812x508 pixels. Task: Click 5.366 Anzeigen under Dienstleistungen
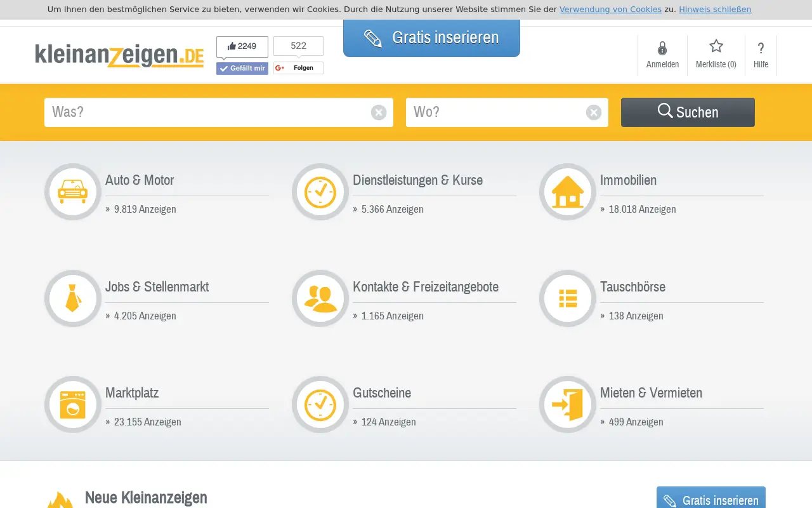pyautogui.click(x=393, y=209)
